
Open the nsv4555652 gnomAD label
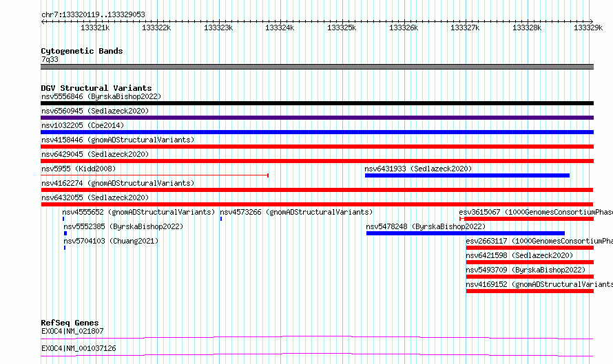[x=138, y=212]
